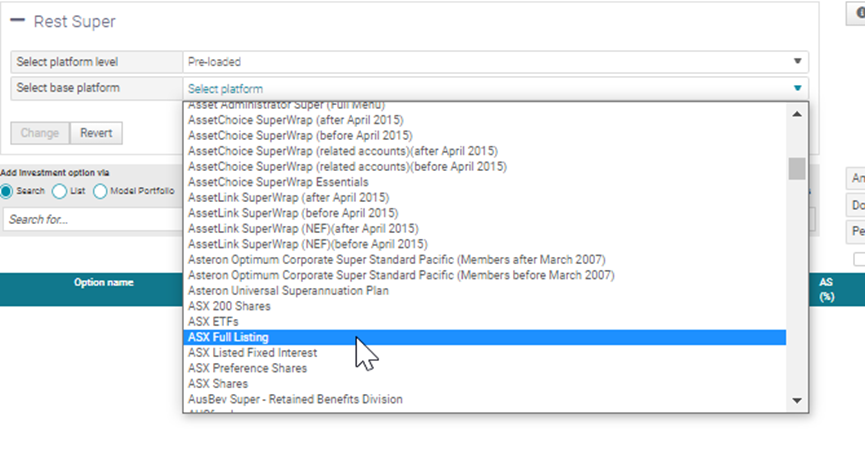Click the Change button

point(40,133)
